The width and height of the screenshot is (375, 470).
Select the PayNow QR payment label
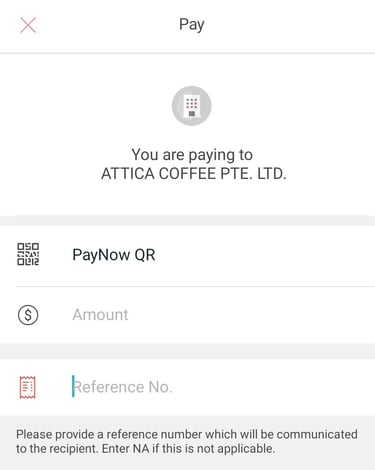[x=114, y=255]
